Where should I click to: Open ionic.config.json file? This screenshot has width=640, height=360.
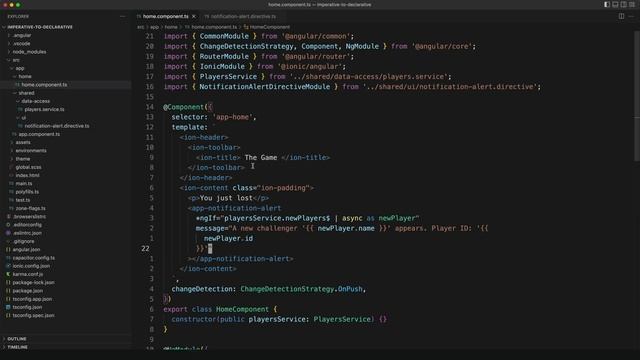click(31, 266)
